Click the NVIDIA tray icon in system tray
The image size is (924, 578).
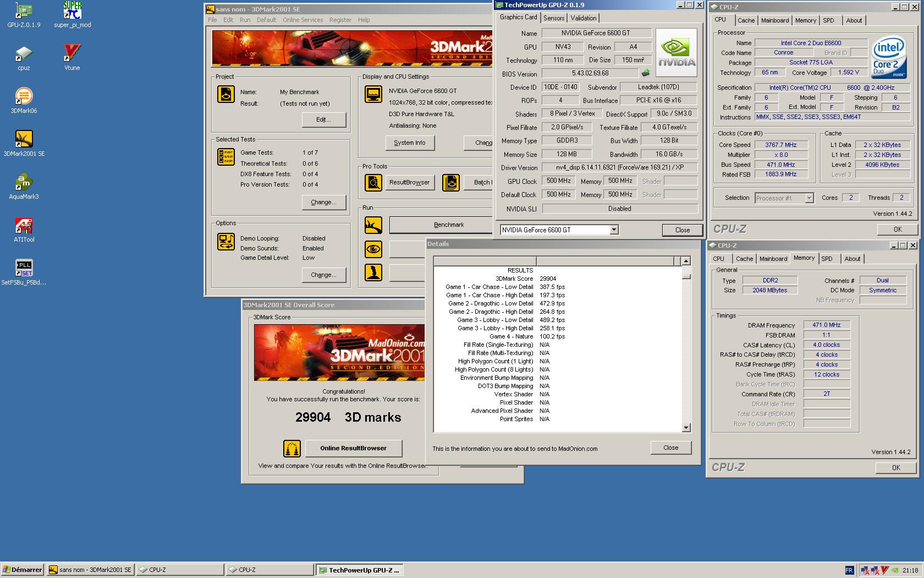[x=896, y=570]
